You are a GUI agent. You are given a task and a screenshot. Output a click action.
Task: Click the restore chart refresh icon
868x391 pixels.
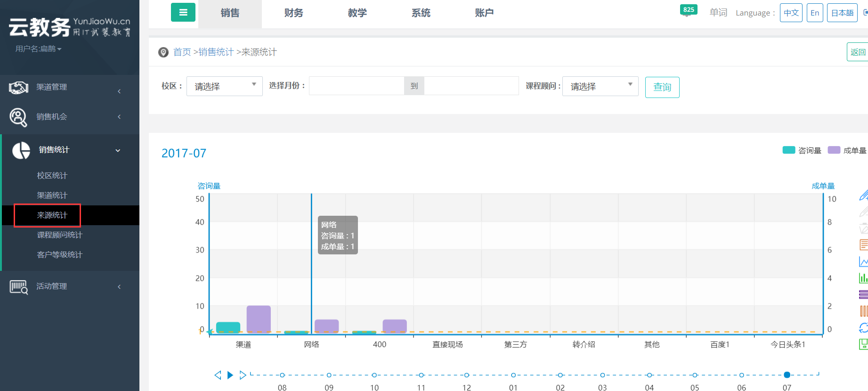pyautogui.click(x=864, y=328)
